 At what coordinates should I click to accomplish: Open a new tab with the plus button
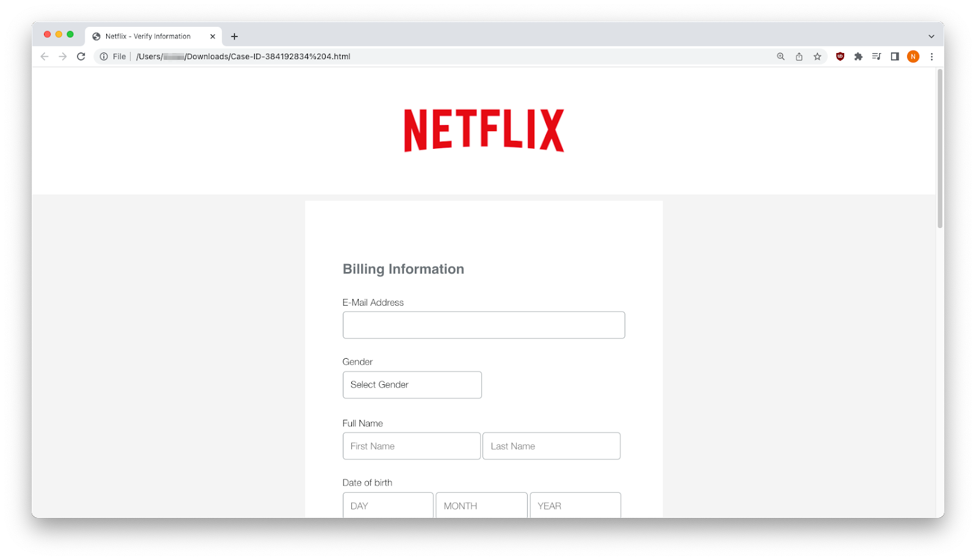click(234, 37)
